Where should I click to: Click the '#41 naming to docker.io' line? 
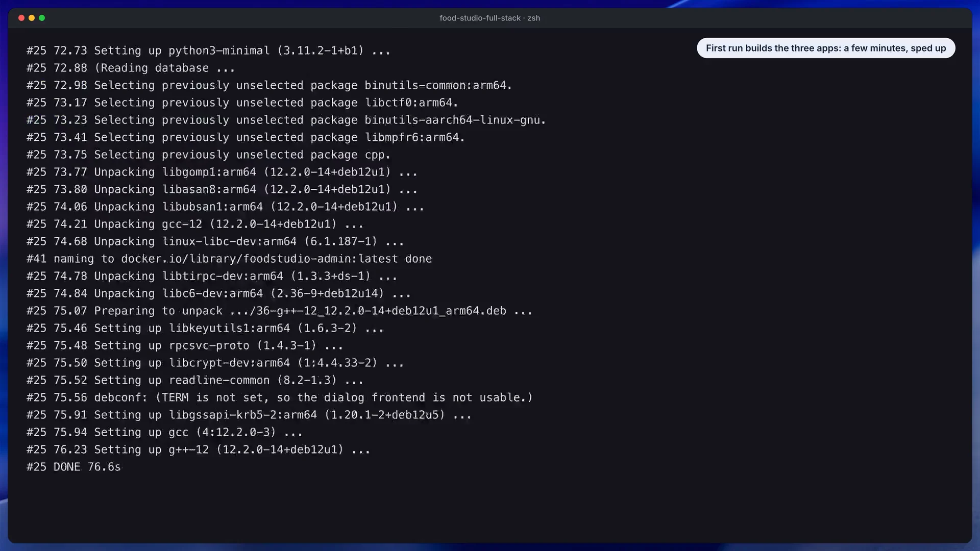tap(229, 259)
